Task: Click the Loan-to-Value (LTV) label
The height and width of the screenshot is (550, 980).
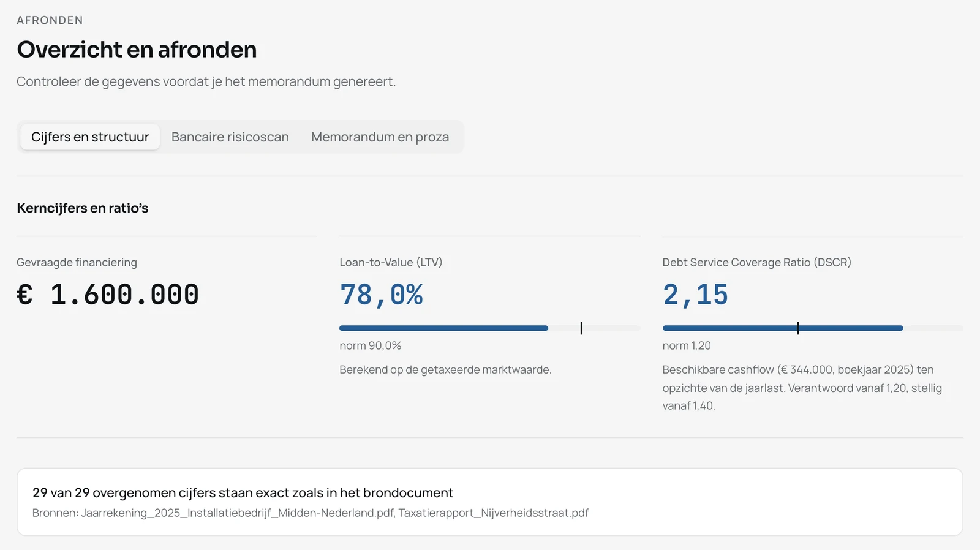Action: tap(391, 263)
